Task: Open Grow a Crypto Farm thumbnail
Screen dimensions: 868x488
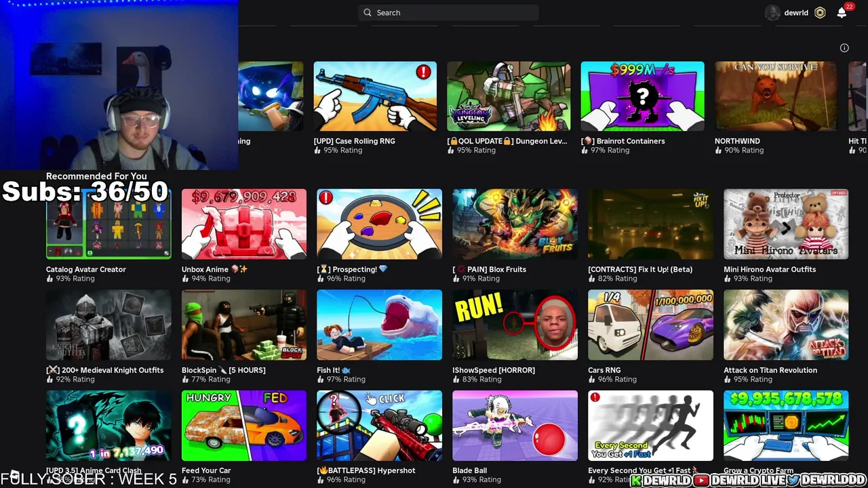Action: click(x=786, y=426)
